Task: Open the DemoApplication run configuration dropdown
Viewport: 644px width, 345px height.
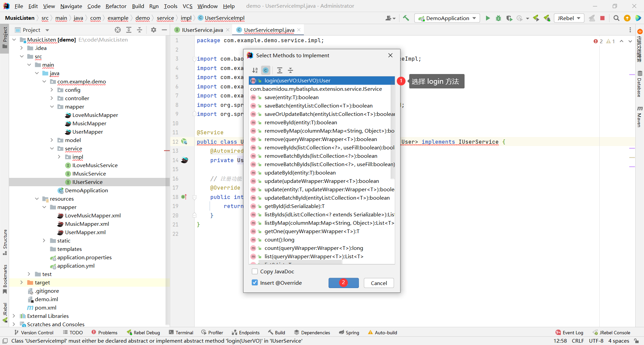Action: [447, 18]
